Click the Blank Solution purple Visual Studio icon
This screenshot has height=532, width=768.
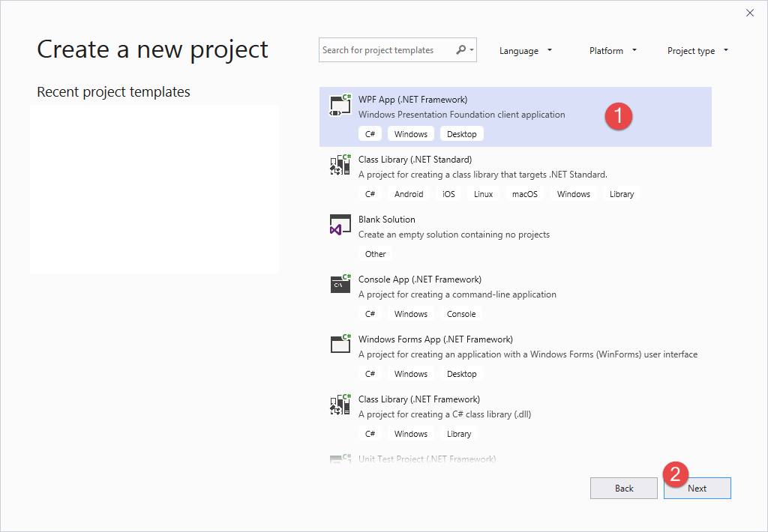tap(340, 225)
